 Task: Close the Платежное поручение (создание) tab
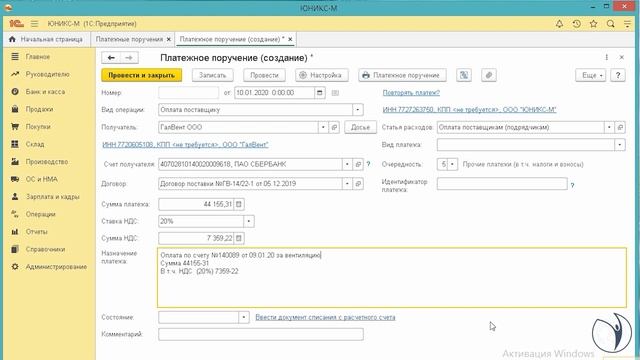290,40
